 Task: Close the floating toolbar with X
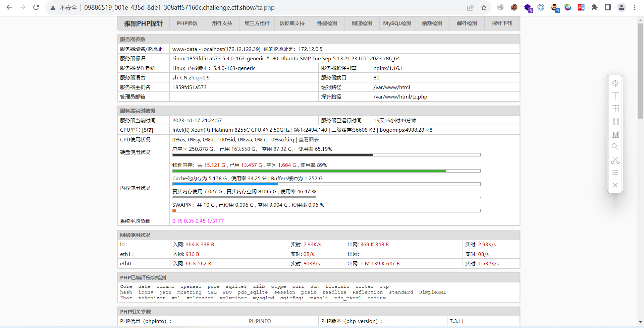click(x=615, y=185)
